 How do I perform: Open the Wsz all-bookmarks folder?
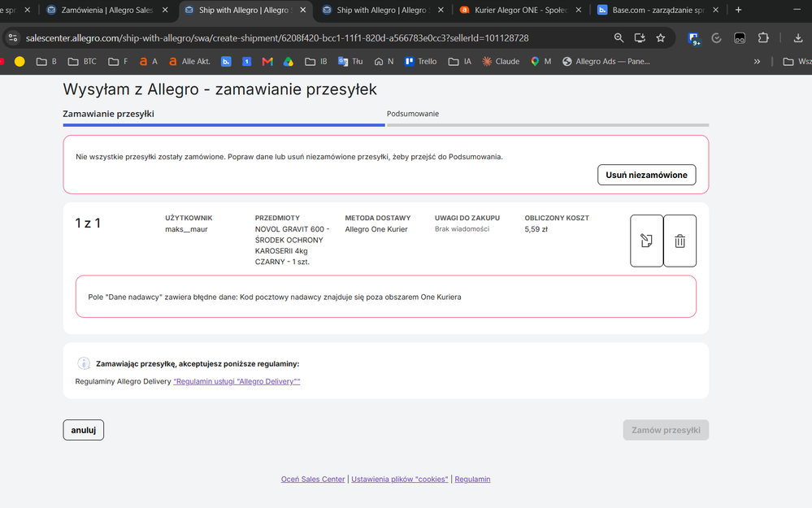point(797,62)
